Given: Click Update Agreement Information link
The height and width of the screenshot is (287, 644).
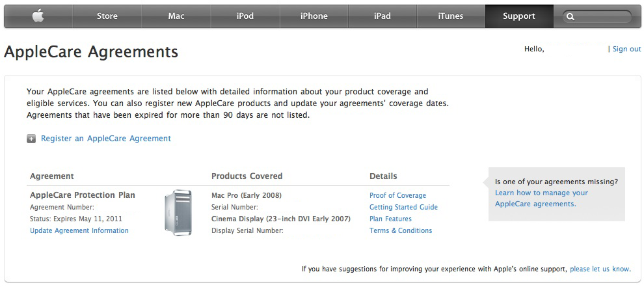Looking at the screenshot, I should coord(79,230).
